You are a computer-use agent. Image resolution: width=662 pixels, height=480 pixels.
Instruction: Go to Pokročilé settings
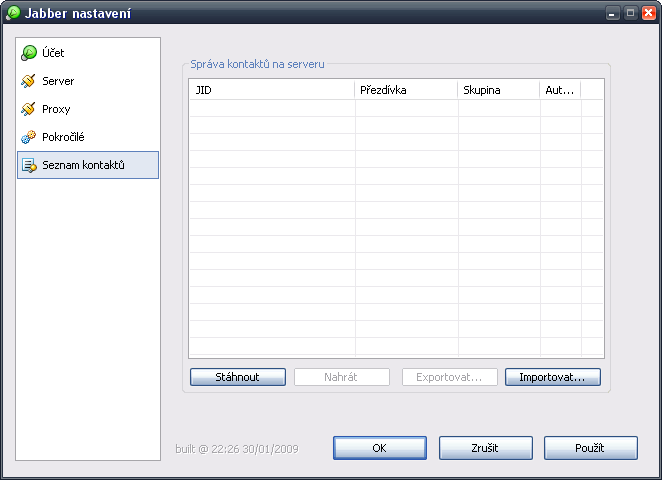coord(88,137)
